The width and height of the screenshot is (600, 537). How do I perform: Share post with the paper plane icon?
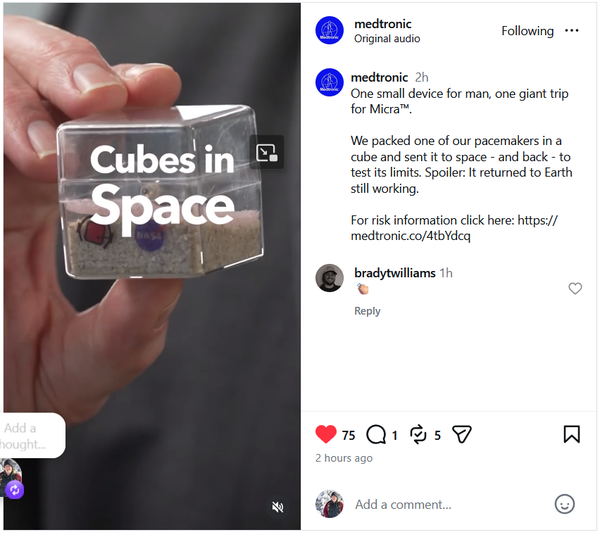462,434
